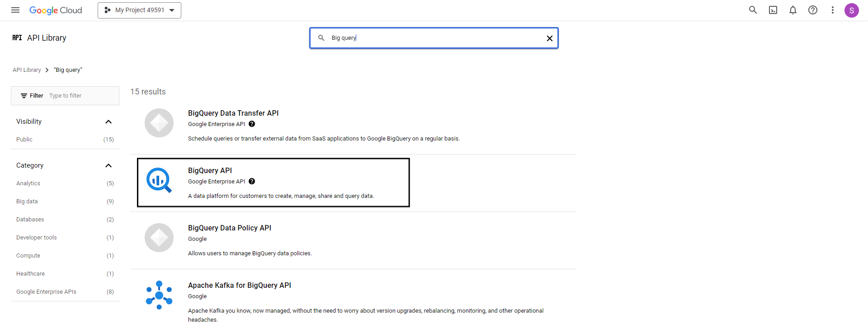Click the Visibility section heading
Viewport: 868px width, 333px height.
pos(29,122)
